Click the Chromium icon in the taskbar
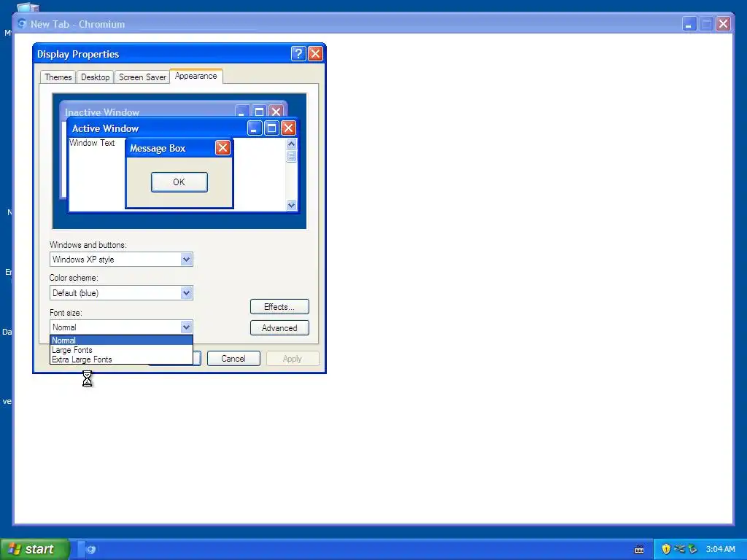 point(91,549)
